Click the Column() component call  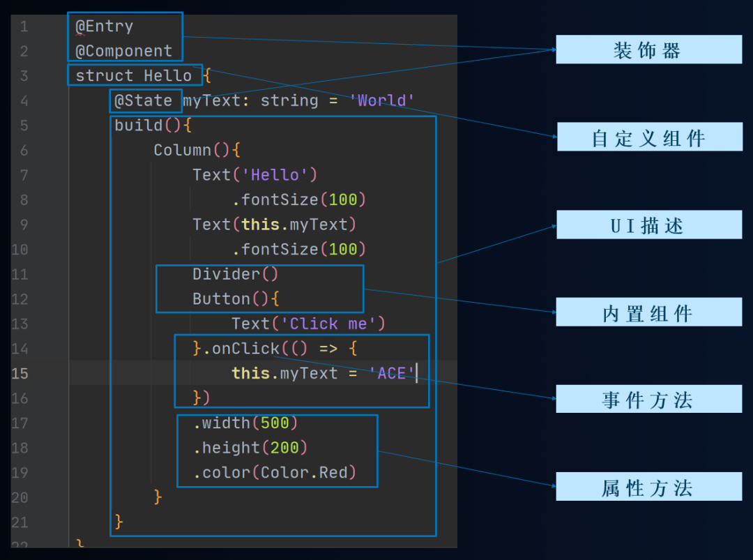coord(192,151)
